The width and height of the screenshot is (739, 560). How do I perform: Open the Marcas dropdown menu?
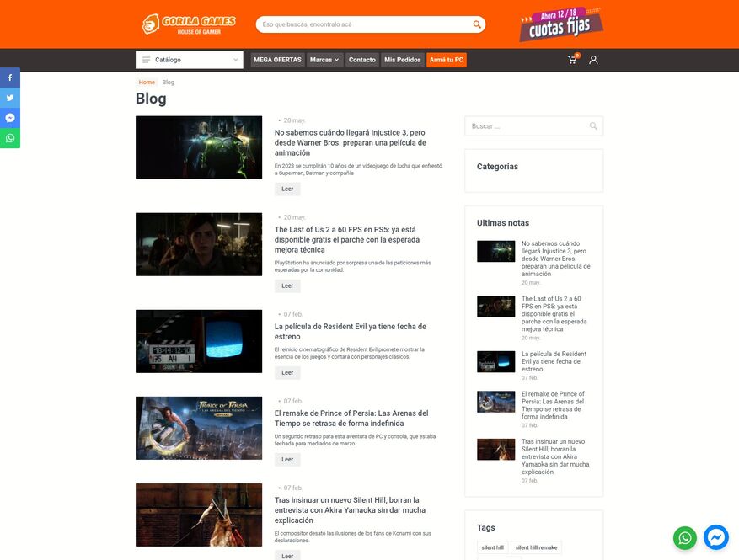point(324,60)
